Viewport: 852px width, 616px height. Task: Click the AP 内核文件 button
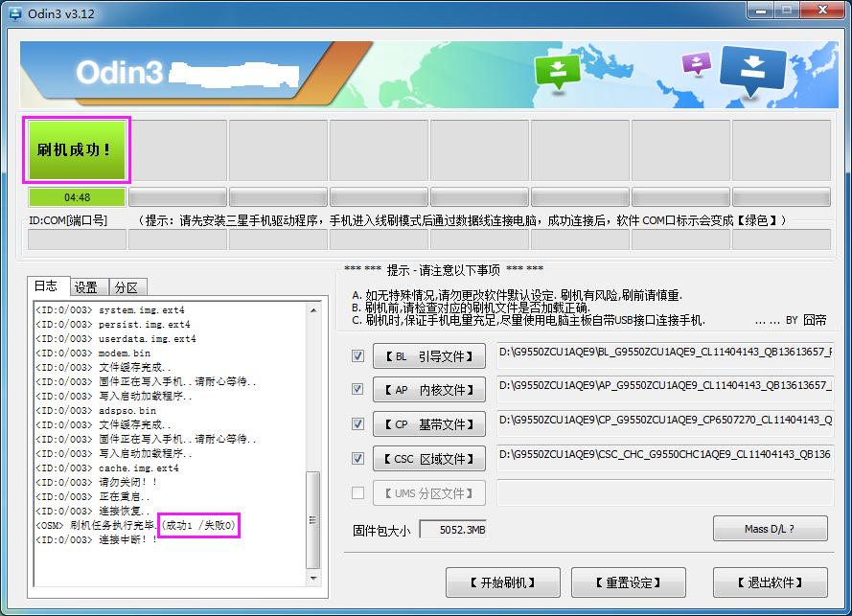click(x=428, y=390)
